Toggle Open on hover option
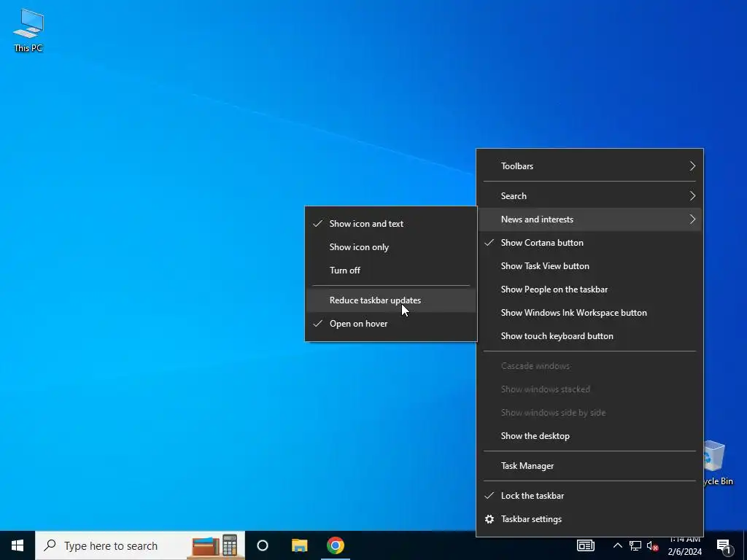Screen dimensions: 747x560 (391, 323)
